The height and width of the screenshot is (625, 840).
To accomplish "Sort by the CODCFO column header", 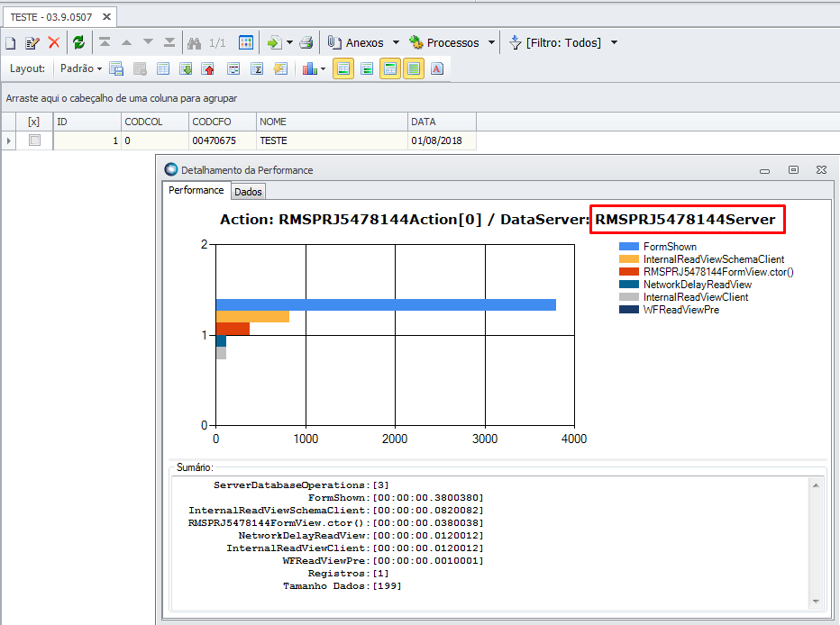I will click(x=223, y=122).
